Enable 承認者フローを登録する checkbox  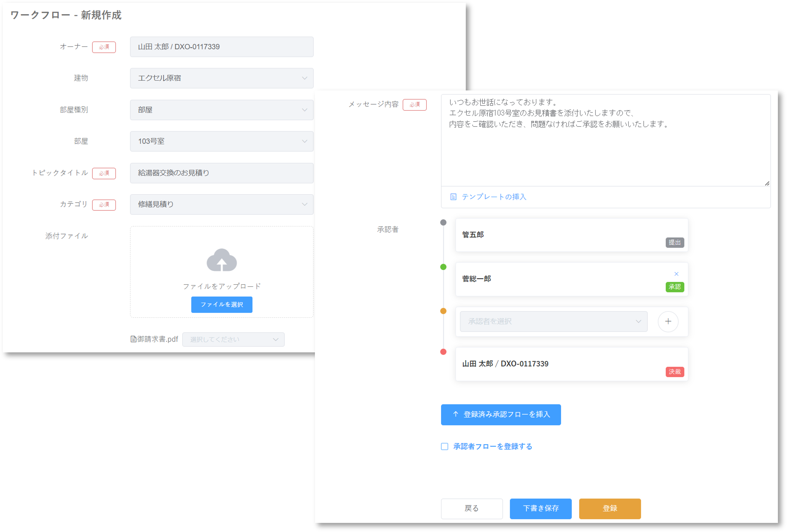444,446
